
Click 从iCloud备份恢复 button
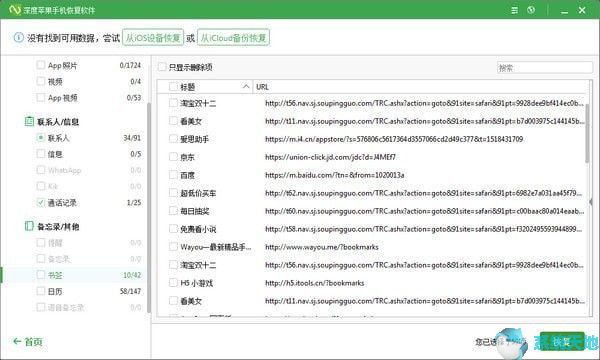point(233,38)
